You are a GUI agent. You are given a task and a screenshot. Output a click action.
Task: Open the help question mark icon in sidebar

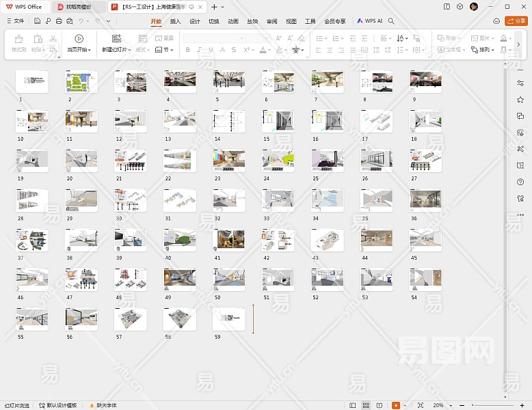520,181
